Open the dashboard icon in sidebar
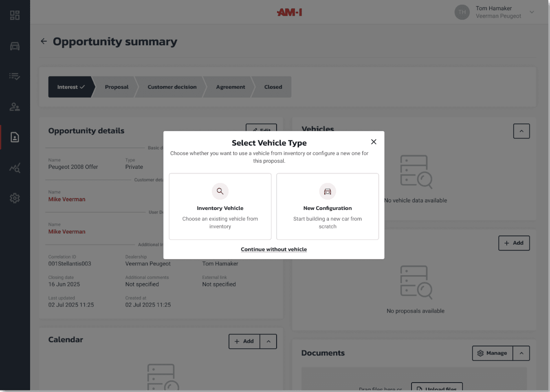The image size is (550, 392). 15,15
